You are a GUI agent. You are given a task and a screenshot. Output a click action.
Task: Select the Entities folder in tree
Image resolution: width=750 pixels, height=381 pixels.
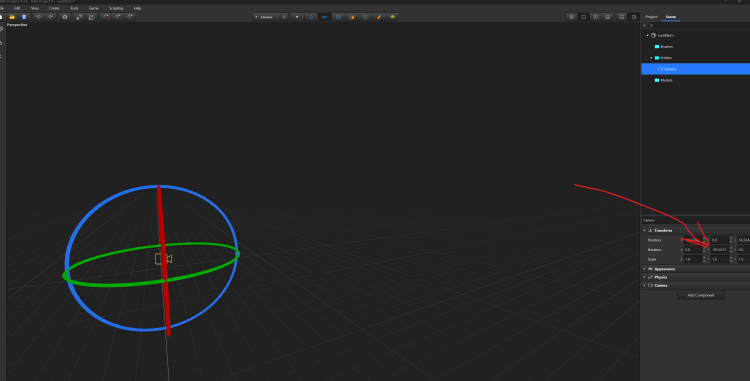pos(663,58)
